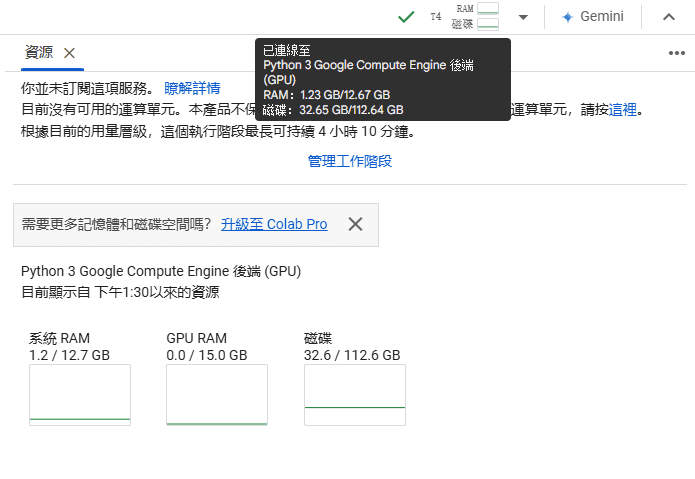Click the green connected checkmark icon
Image resolution: width=695 pixels, height=479 pixels.
click(406, 17)
